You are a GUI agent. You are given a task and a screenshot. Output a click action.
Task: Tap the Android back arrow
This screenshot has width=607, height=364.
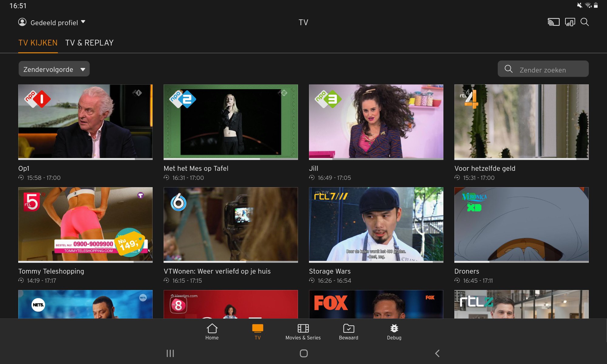437,353
